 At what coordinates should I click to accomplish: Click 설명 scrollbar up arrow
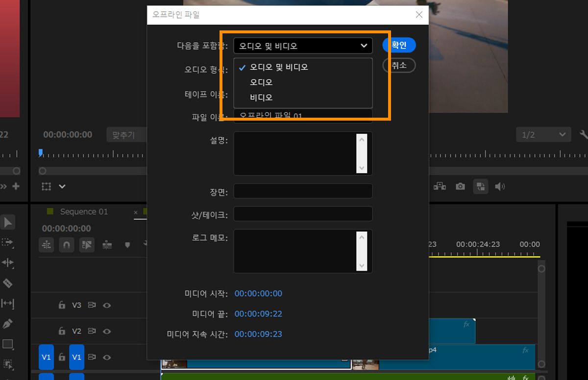[362, 139]
